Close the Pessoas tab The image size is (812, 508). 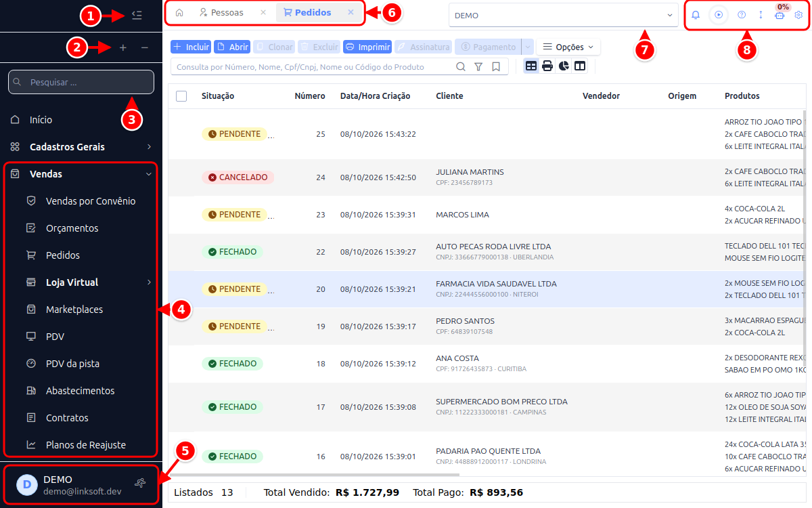point(263,13)
